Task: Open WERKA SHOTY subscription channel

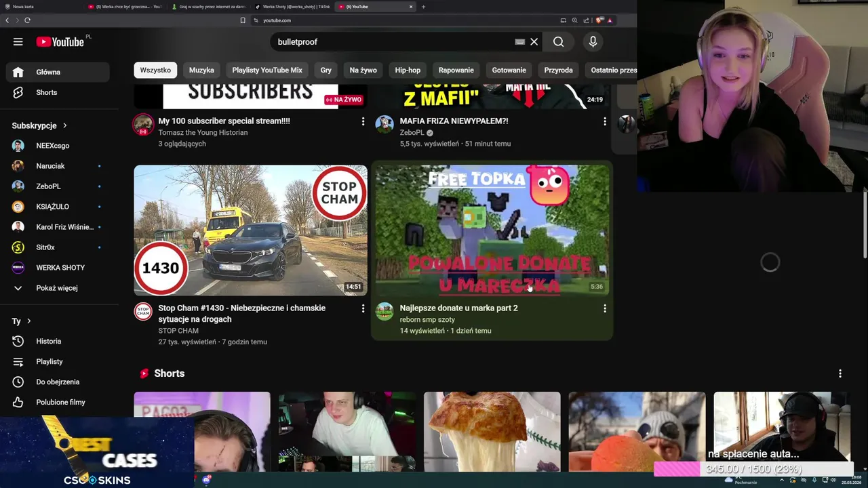Action: [x=58, y=268]
